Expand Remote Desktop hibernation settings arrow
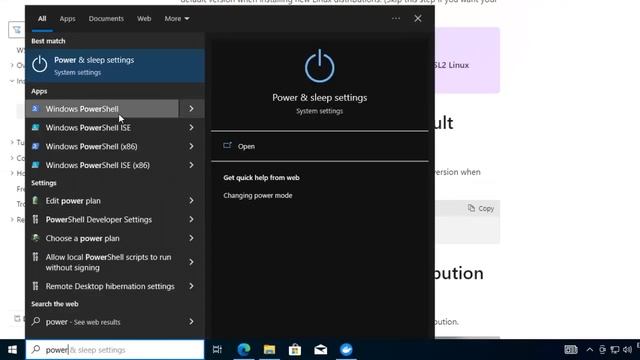640x360 pixels. pyautogui.click(x=191, y=287)
